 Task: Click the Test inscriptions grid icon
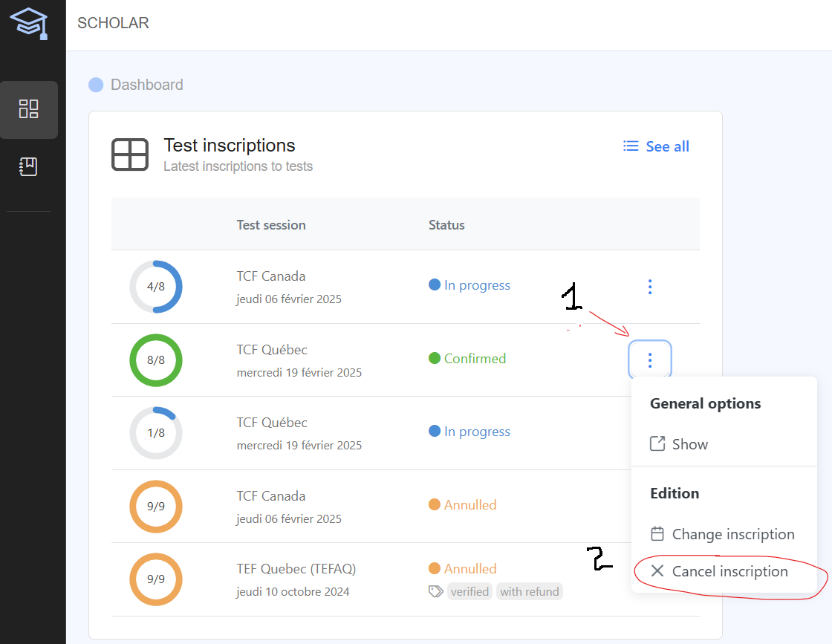click(x=130, y=155)
